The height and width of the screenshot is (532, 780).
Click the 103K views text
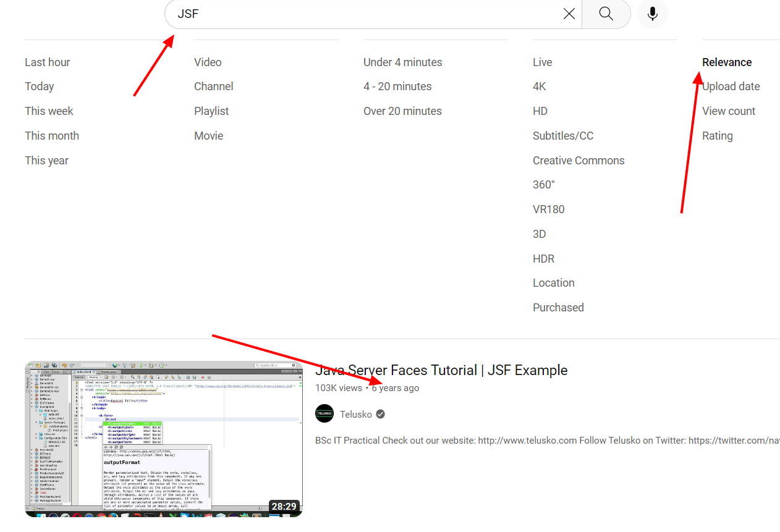pyautogui.click(x=339, y=388)
